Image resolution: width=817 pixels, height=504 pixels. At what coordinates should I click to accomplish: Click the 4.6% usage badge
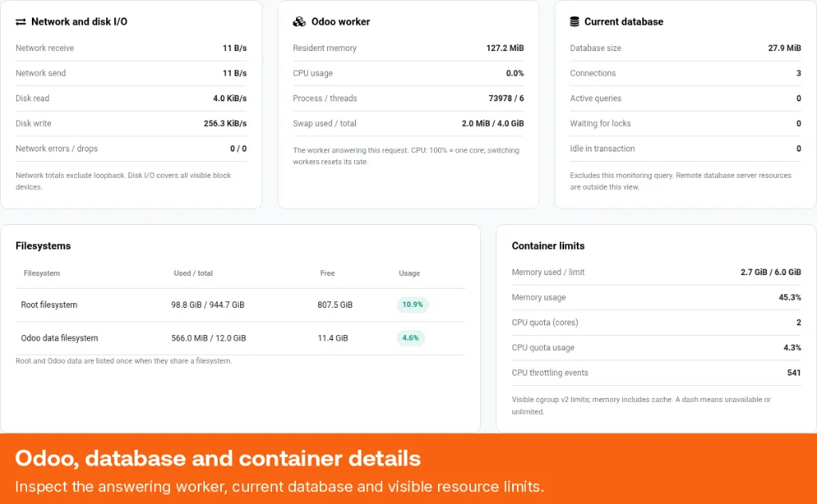click(x=411, y=338)
